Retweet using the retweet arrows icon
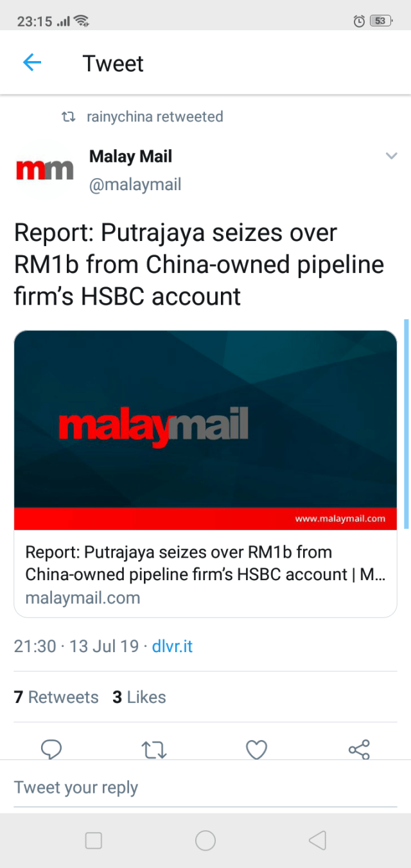This screenshot has height=868, width=411. (154, 749)
